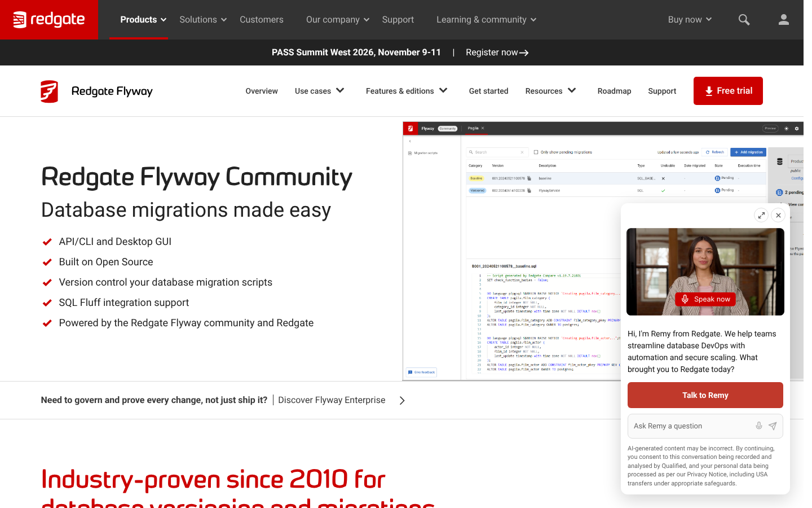This screenshot has width=812, height=508.
Task: Expand the Buy now menu
Action: [x=690, y=20]
